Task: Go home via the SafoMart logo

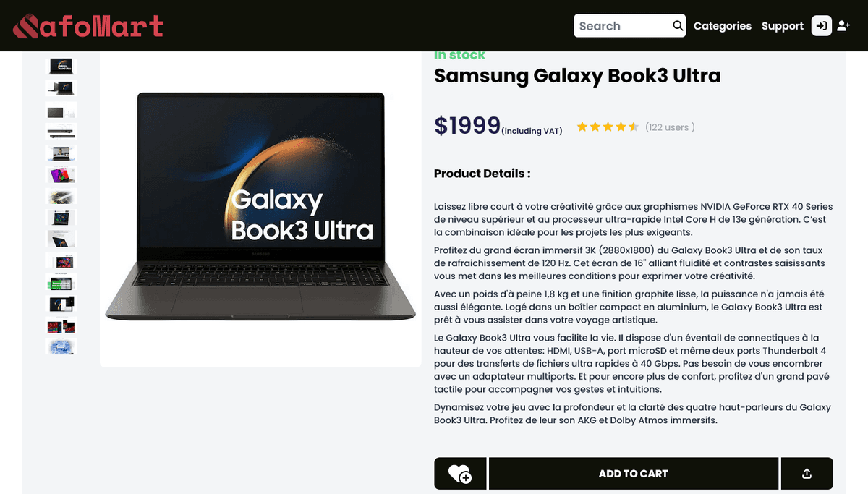Action: [88, 26]
